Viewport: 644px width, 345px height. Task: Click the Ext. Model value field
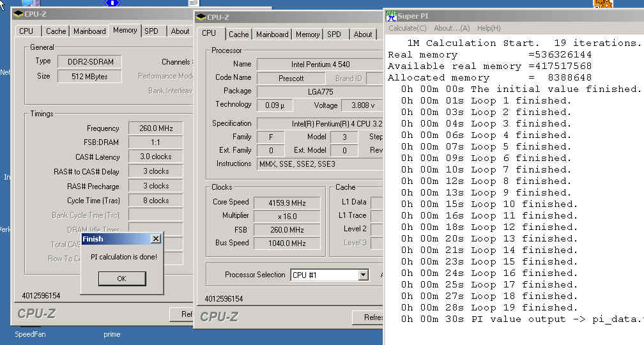[344, 151]
